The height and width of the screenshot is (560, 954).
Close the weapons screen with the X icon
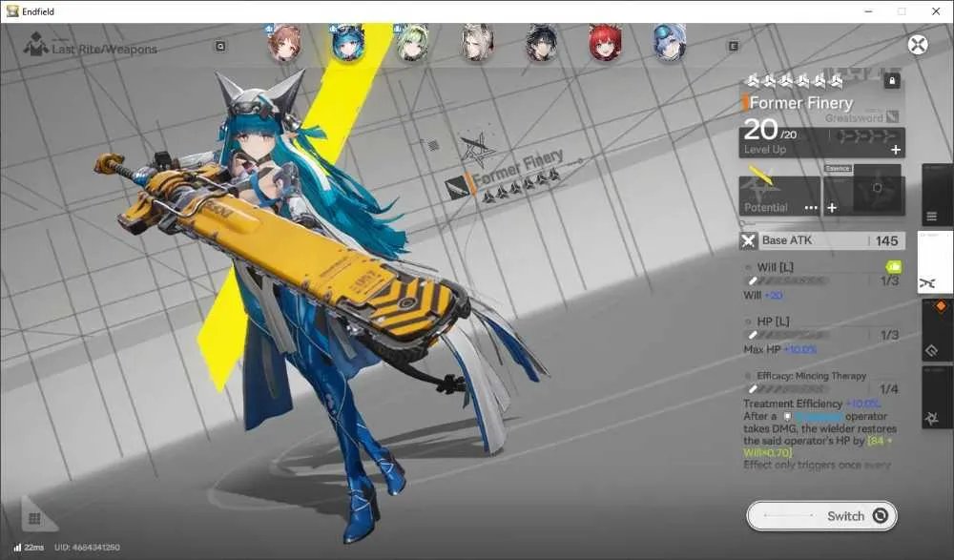click(918, 45)
